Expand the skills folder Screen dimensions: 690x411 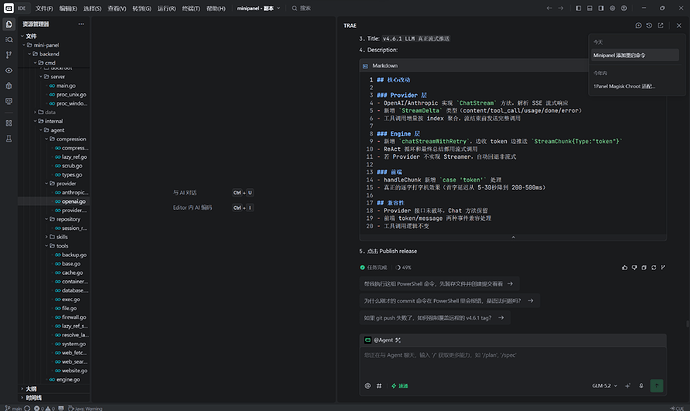click(47, 237)
